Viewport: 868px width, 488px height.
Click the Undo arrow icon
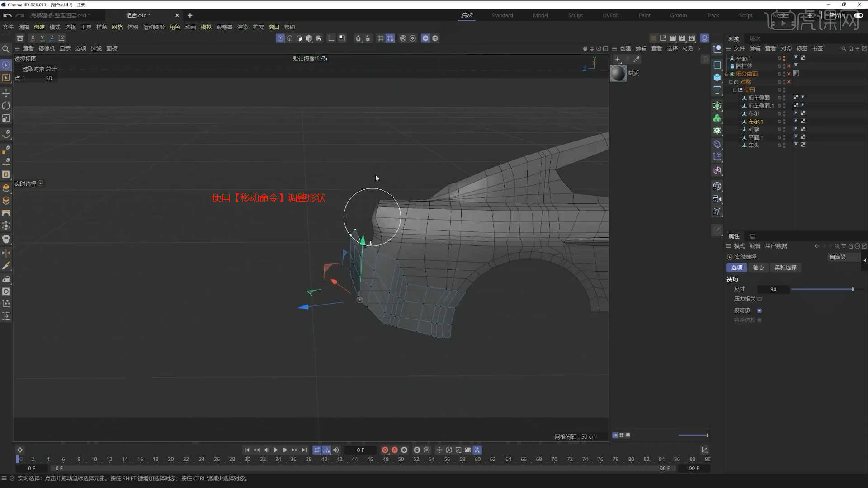[x=7, y=15]
